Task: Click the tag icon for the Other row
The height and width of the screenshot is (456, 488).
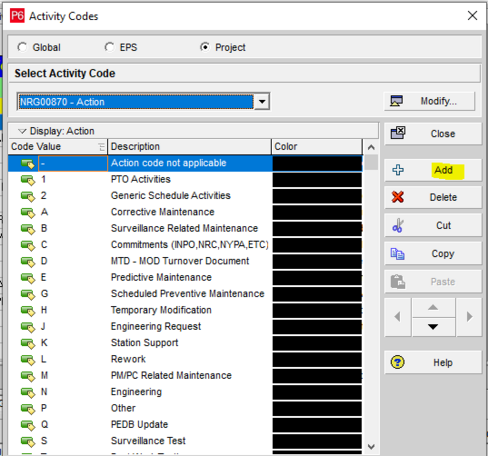Action: [28, 409]
